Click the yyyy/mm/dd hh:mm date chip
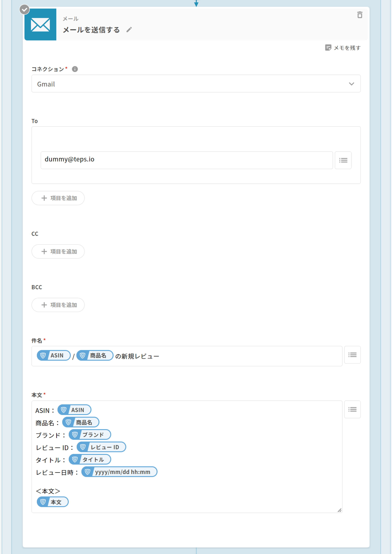This screenshot has width=392, height=554. click(x=119, y=472)
